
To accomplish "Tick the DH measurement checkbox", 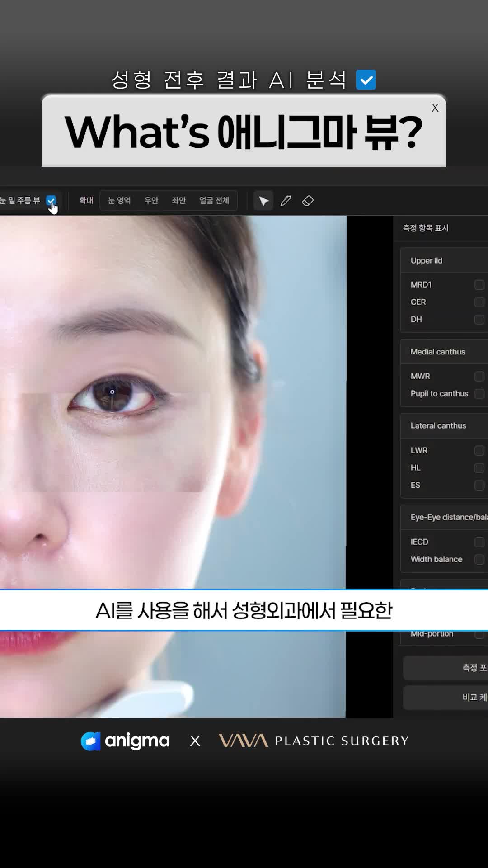I will coord(479,320).
